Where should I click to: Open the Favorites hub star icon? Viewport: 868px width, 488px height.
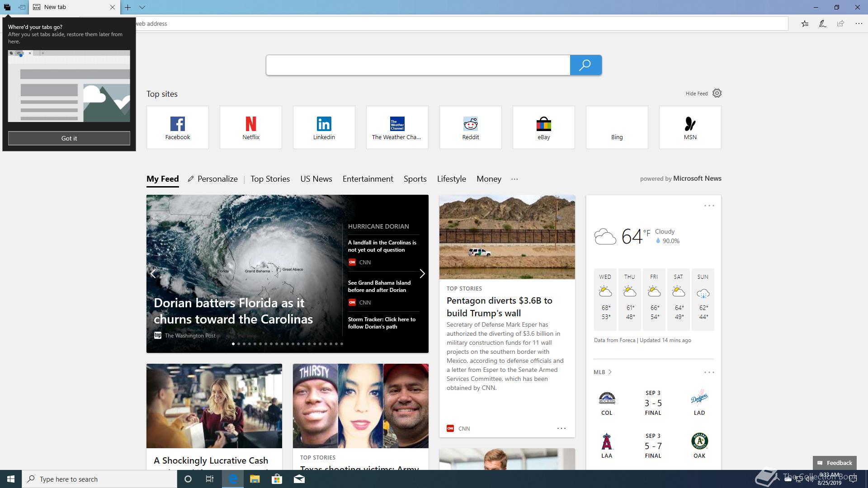pyautogui.click(x=805, y=23)
